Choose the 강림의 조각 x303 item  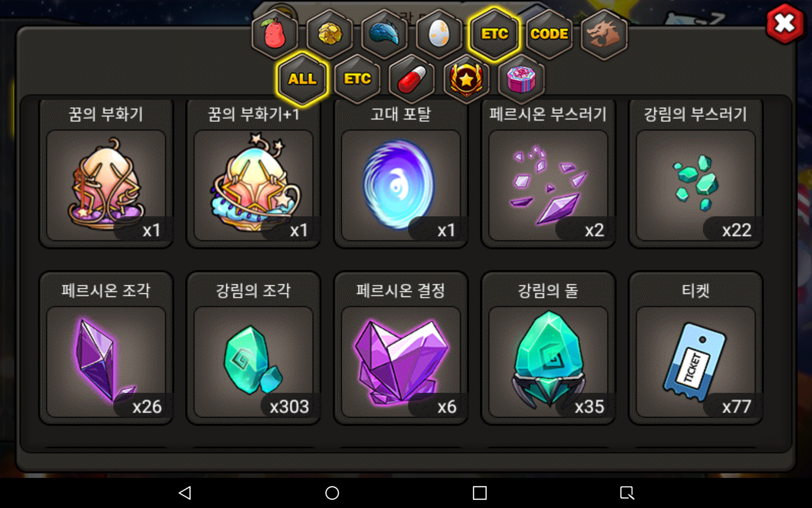253,348
